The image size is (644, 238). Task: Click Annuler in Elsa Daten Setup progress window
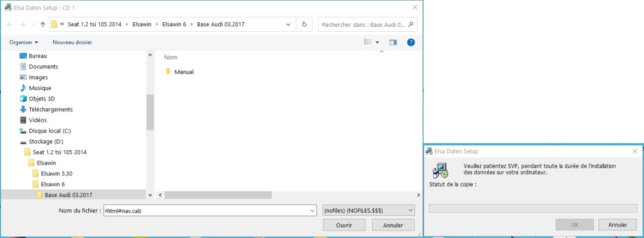tap(617, 225)
